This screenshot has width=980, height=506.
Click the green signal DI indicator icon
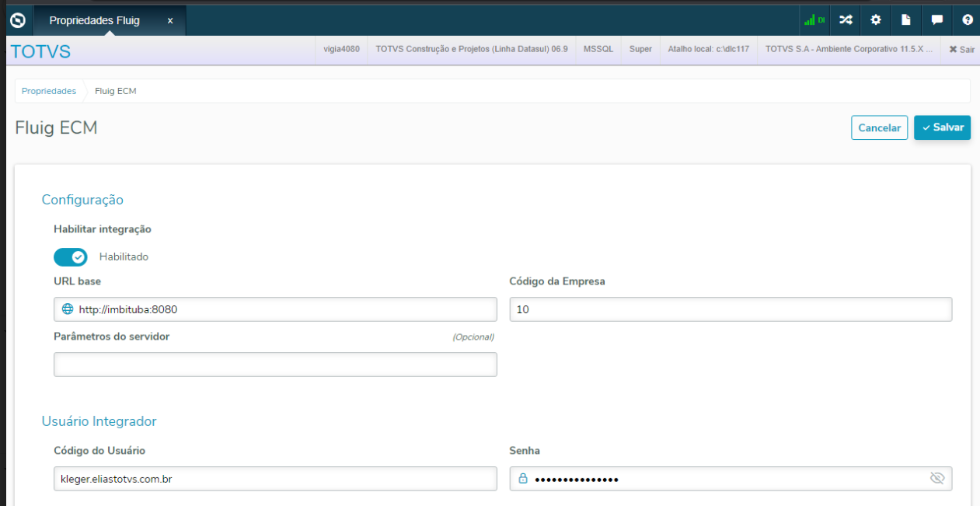tap(814, 20)
